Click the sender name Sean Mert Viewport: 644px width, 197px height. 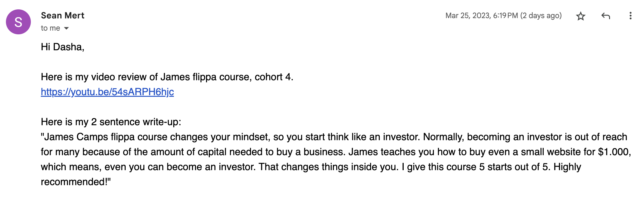[x=62, y=15]
